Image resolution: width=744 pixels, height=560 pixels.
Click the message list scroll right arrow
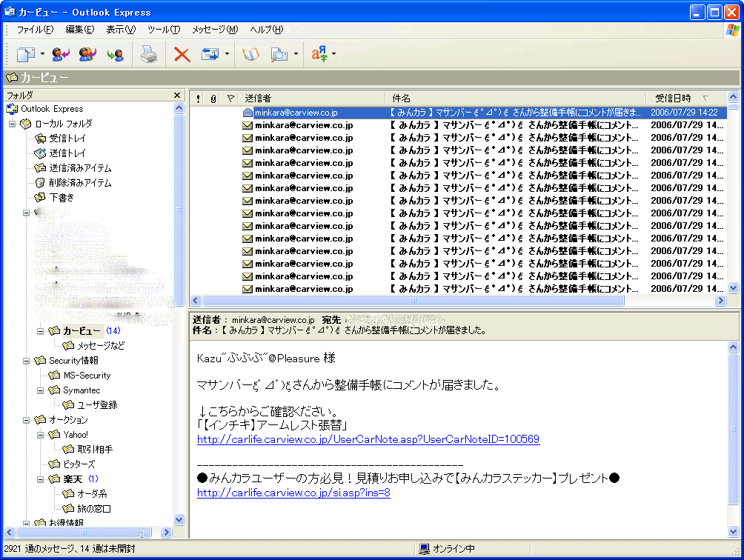click(721, 300)
